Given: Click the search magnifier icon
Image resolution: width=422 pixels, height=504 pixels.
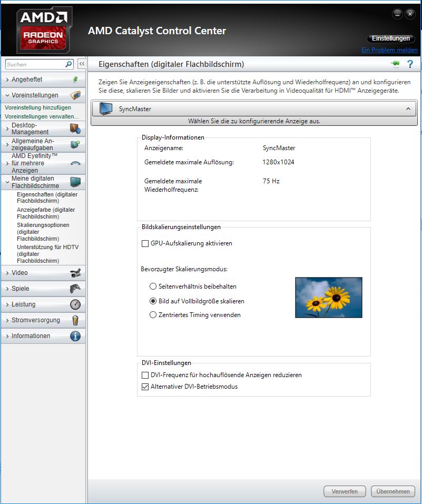Looking at the screenshot, I should click(68, 64).
